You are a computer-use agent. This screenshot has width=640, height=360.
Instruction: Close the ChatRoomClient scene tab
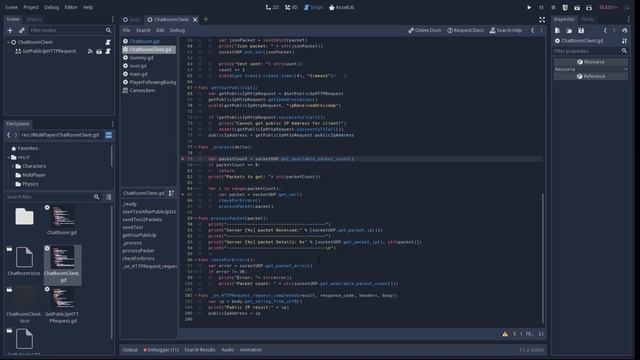click(x=196, y=19)
